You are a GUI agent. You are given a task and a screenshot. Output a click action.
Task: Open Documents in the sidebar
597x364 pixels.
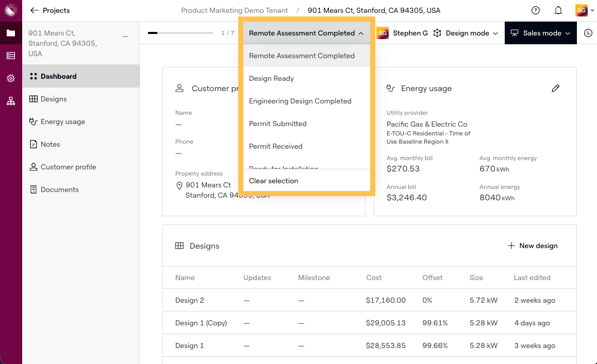click(81, 189)
